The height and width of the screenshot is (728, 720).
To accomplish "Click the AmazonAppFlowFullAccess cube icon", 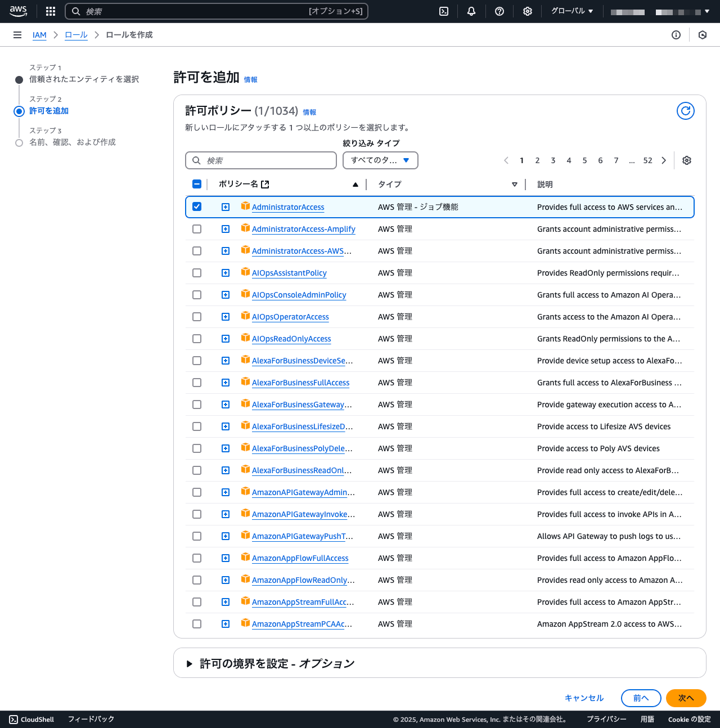I will click(x=245, y=557).
